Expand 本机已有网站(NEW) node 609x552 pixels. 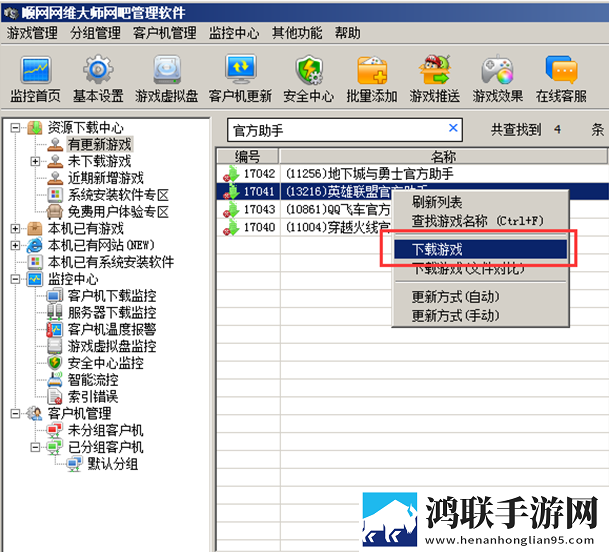click(x=15, y=245)
